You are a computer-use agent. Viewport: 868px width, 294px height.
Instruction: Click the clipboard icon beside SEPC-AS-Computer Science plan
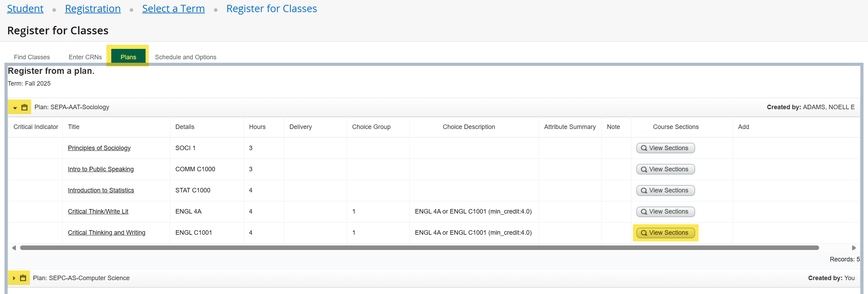pos(23,278)
